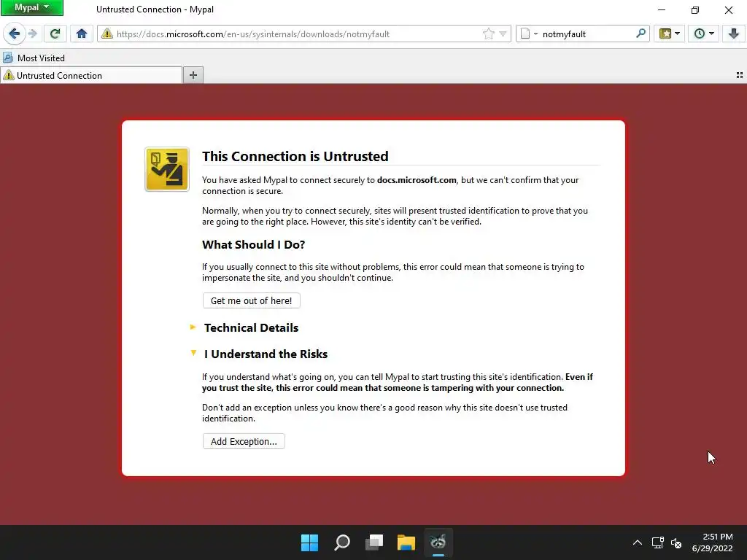Open a new tab with plus button
The image size is (747, 560).
click(193, 75)
